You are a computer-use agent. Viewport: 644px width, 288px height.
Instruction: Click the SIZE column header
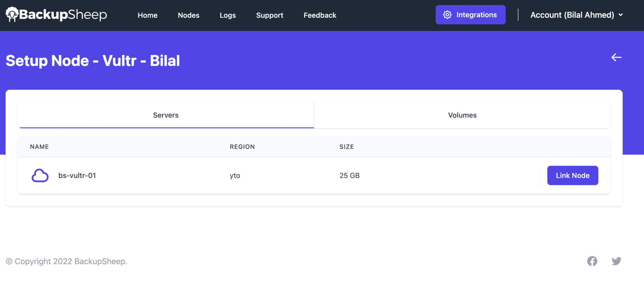click(x=346, y=147)
